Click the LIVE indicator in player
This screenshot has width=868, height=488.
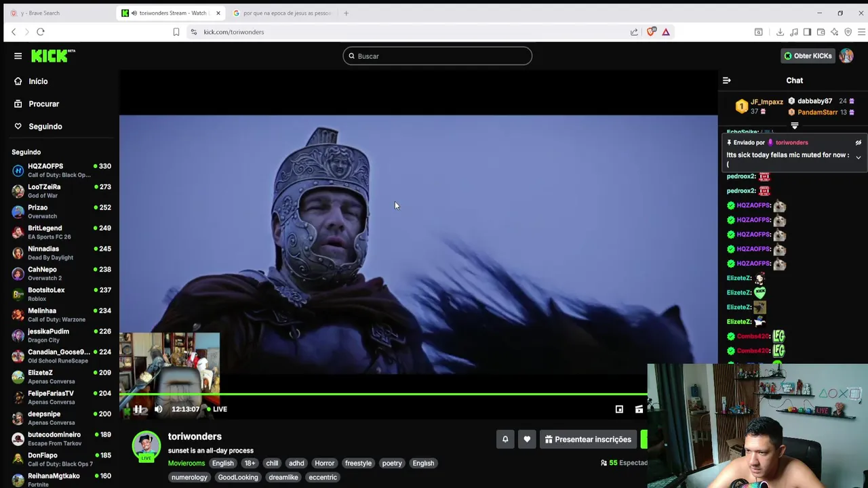click(x=217, y=409)
